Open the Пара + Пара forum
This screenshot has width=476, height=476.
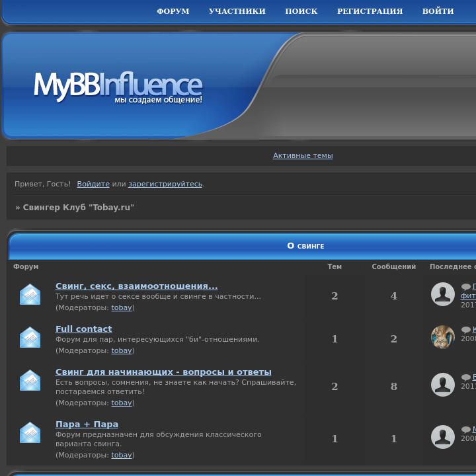(87, 424)
